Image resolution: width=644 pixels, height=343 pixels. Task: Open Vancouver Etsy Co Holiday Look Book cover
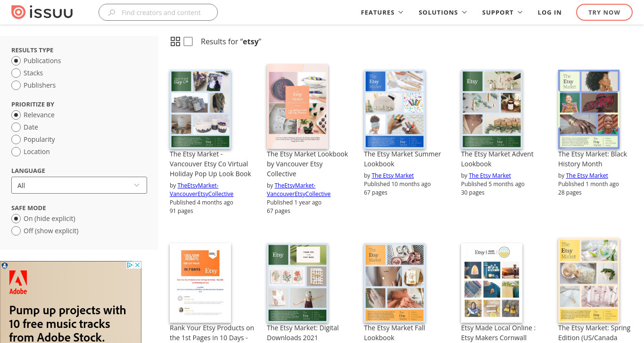(x=200, y=110)
